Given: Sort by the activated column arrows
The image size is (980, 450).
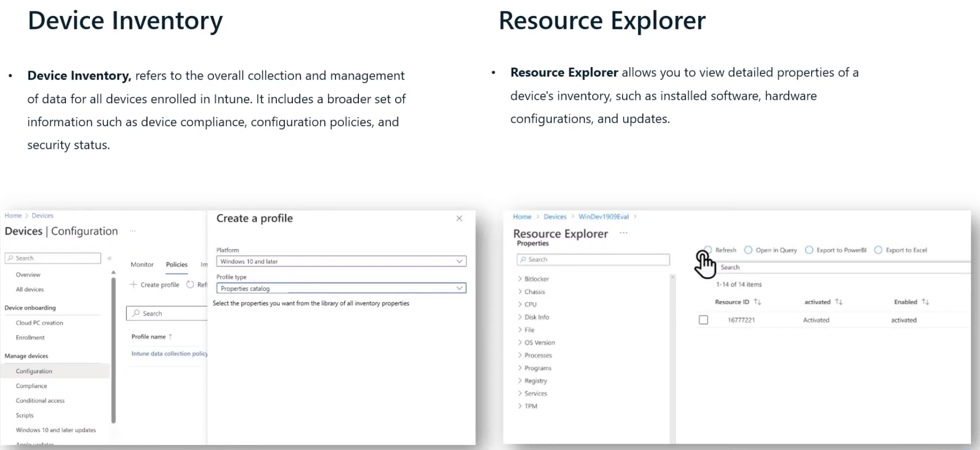Looking at the screenshot, I should [839, 302].
